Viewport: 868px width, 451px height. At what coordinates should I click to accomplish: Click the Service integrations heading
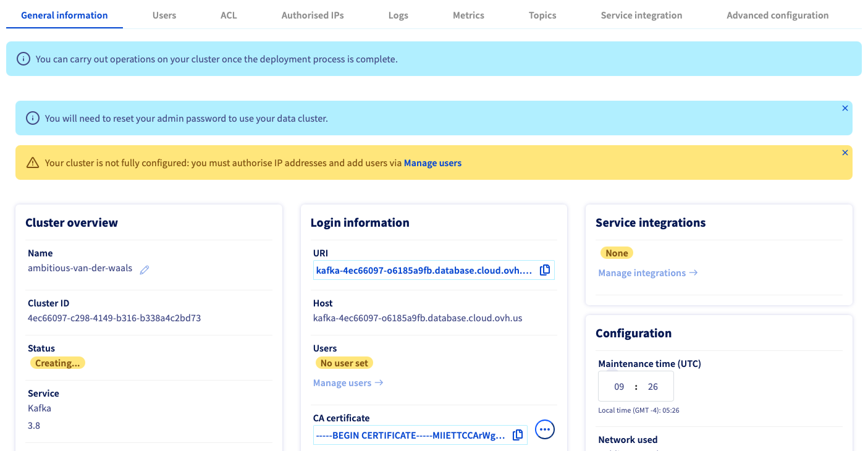pos(651,222)
